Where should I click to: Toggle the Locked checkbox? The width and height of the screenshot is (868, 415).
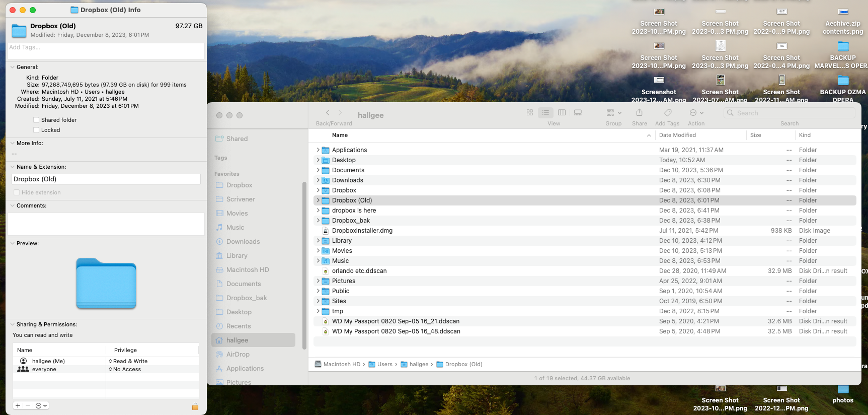pos(36,130)
